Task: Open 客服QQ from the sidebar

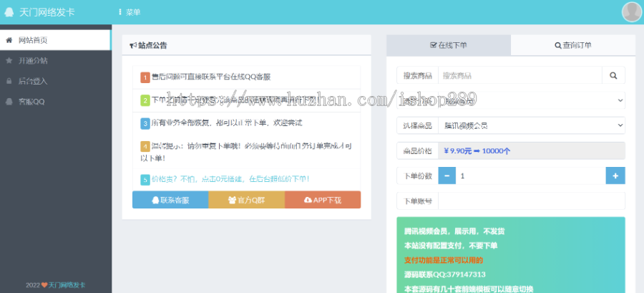Action: (x=31, y=102)
